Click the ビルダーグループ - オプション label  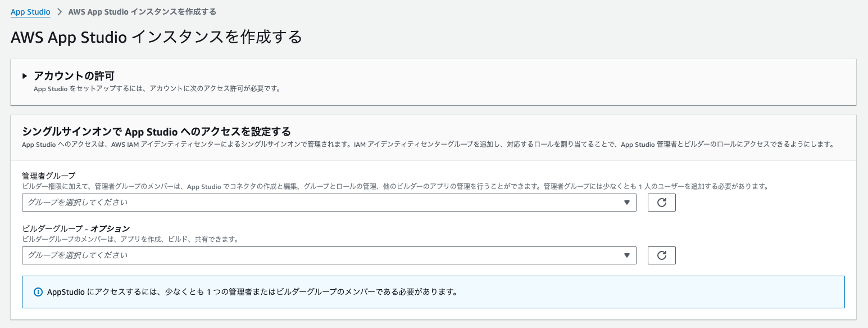click(76, 228)
